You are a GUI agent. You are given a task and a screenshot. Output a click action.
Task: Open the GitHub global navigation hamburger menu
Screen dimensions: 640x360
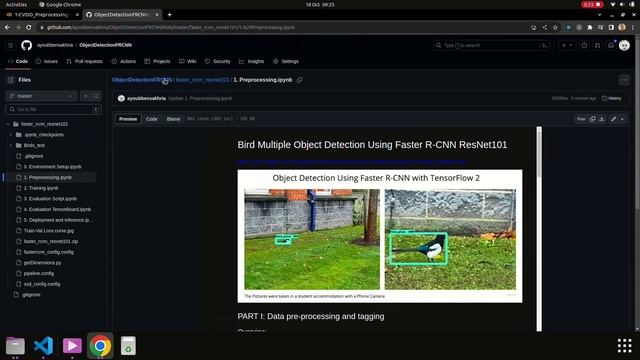tap(11, 45)
